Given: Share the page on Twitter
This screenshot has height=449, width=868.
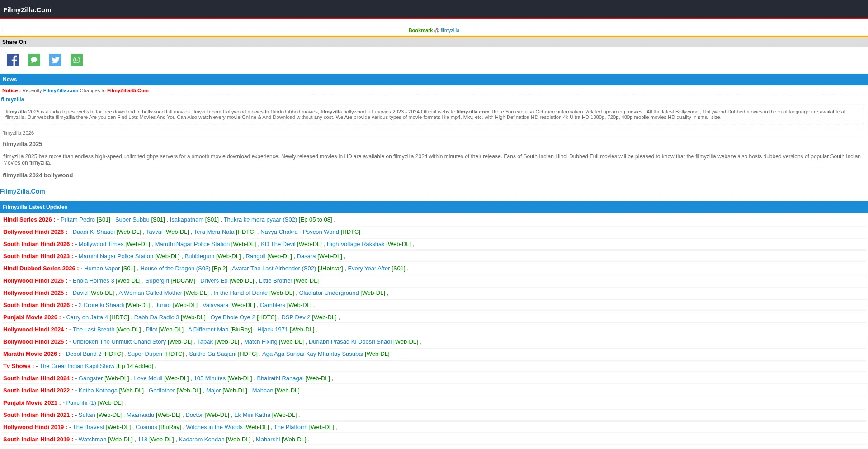Looking at the screenshot, I should pos(55,60).
